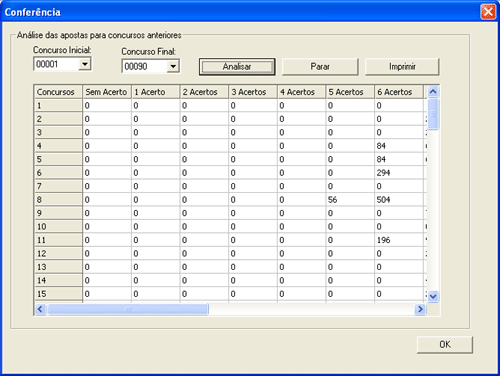Select row header for concurso 1

[59, 106]
